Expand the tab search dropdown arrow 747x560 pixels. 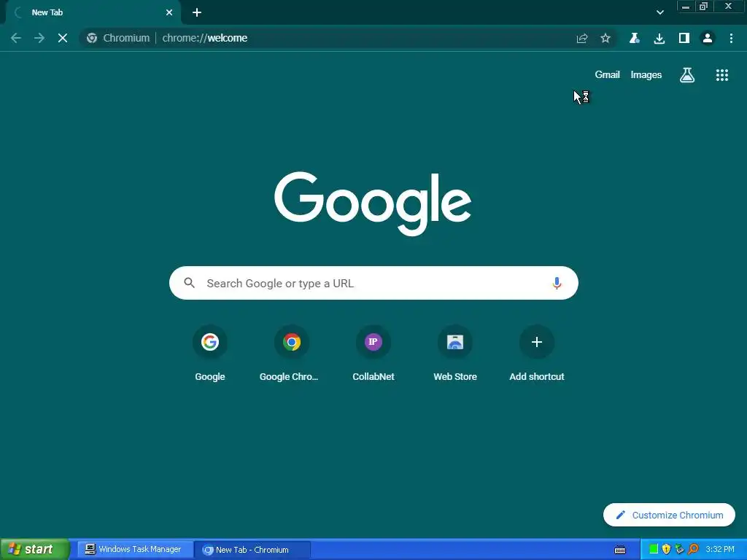659,12
